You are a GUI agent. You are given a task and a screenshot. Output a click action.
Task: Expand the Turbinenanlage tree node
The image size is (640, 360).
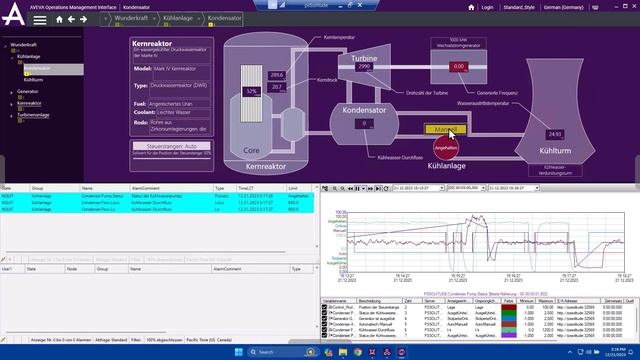click(x=11, y=116)
